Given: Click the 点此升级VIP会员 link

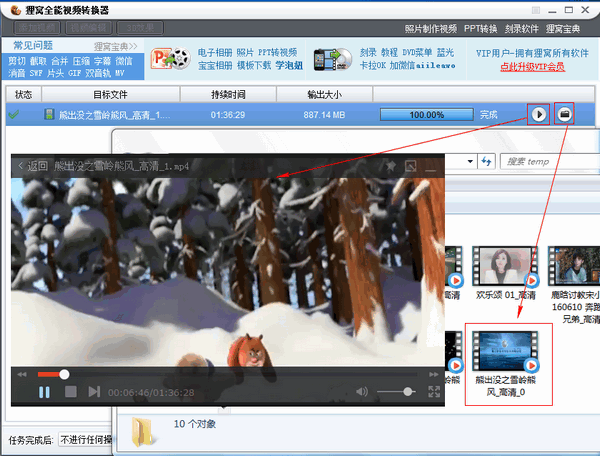Looking at the screenshot, I should 532,67.
